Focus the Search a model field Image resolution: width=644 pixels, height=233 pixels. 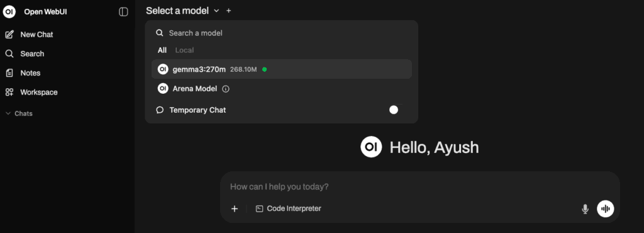[x=282, y=33]
